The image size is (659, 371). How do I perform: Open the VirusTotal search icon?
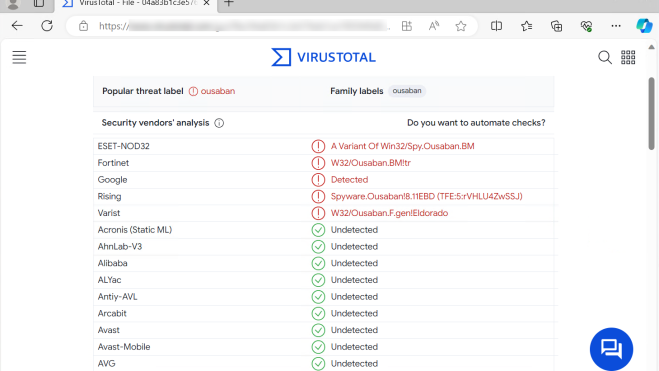[605, 57]
